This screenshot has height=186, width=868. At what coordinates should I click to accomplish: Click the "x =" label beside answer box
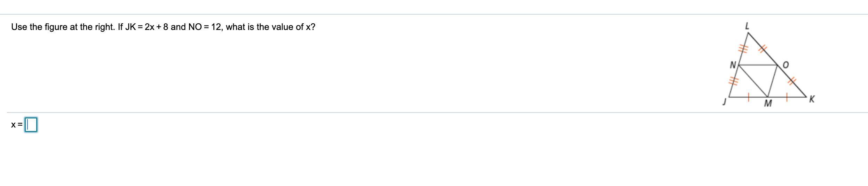click(x=17, y=125)
